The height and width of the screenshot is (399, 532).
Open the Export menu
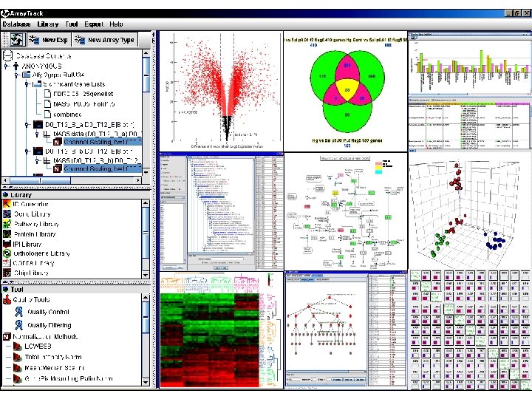94,24
